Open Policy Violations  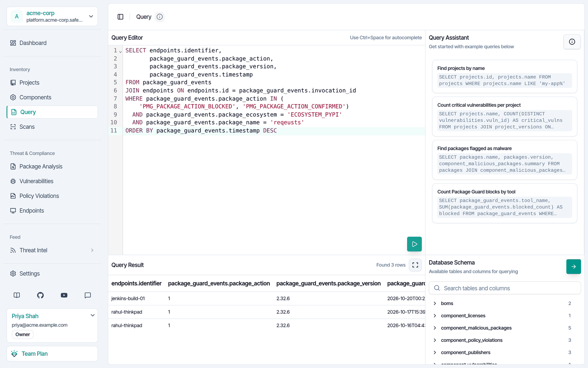coord(52,196)
